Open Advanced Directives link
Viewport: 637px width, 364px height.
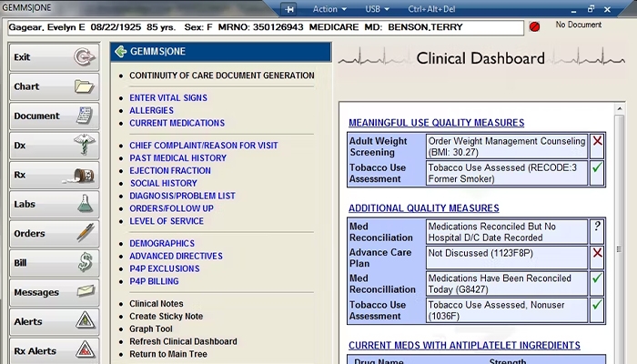coord(176,256)
